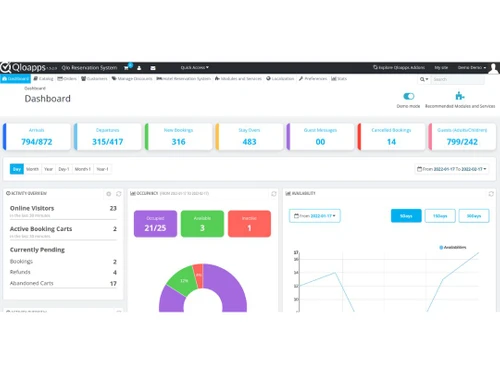Screen dimensions: 500x375
Task: Open Explore QloApps Addons link
Action: 399,67
